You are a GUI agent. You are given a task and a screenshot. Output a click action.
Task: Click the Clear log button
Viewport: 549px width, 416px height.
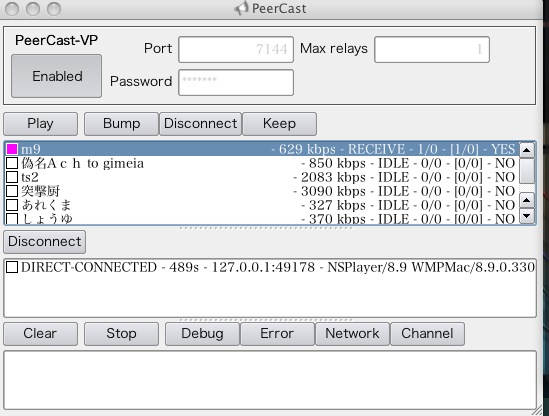pyautogui.click(x=41, y=334)
